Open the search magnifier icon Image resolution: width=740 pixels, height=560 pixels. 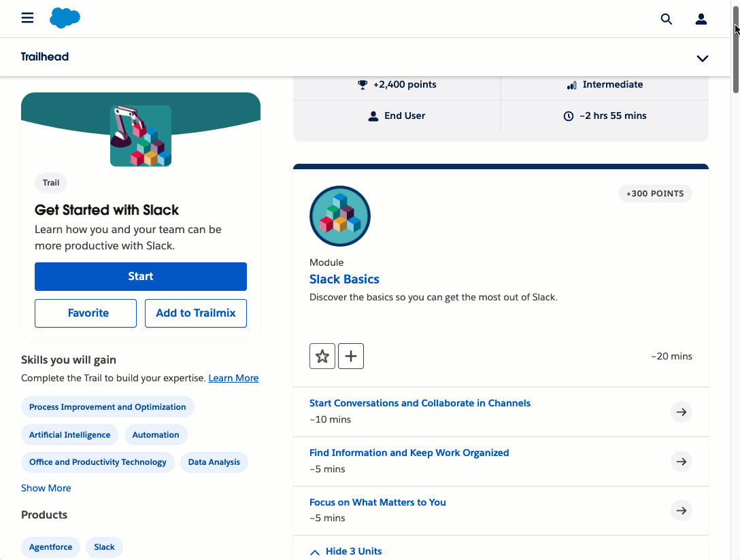click(666, 19)
